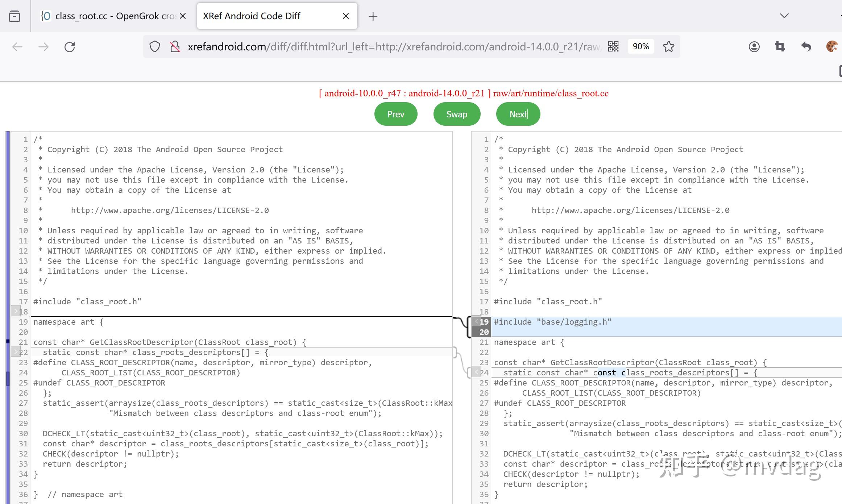Go to the Next difference
842x504 pixels.
coord(518,114)
